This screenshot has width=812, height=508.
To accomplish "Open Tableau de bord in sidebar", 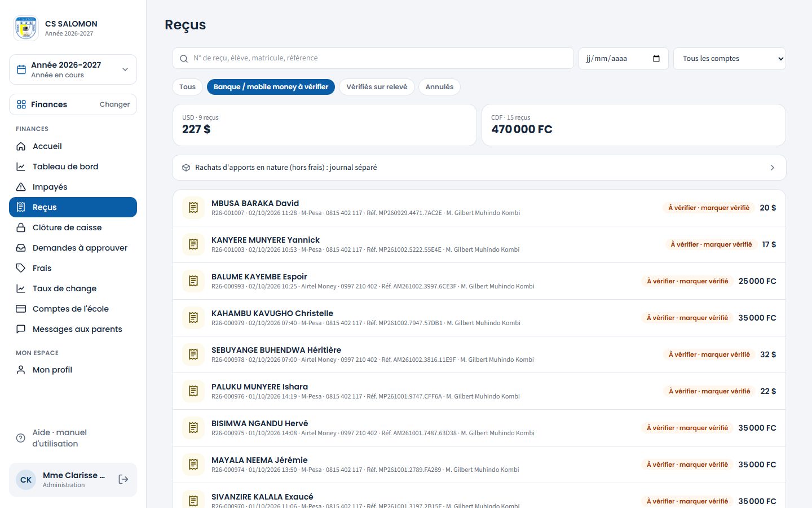I will [73, 167].
